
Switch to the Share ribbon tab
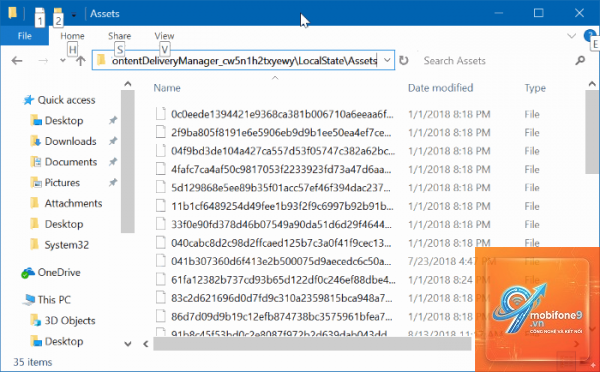(x=119, y=36)
